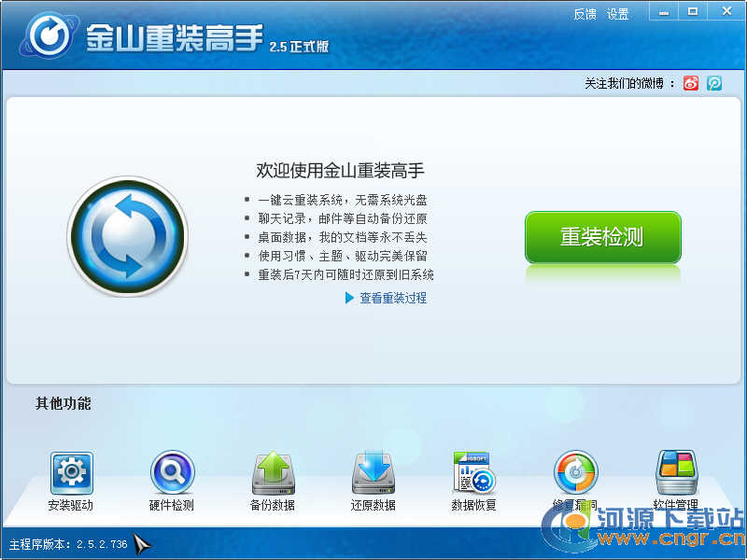Open the teal Tencent Weibo icon

click(714, 83)
